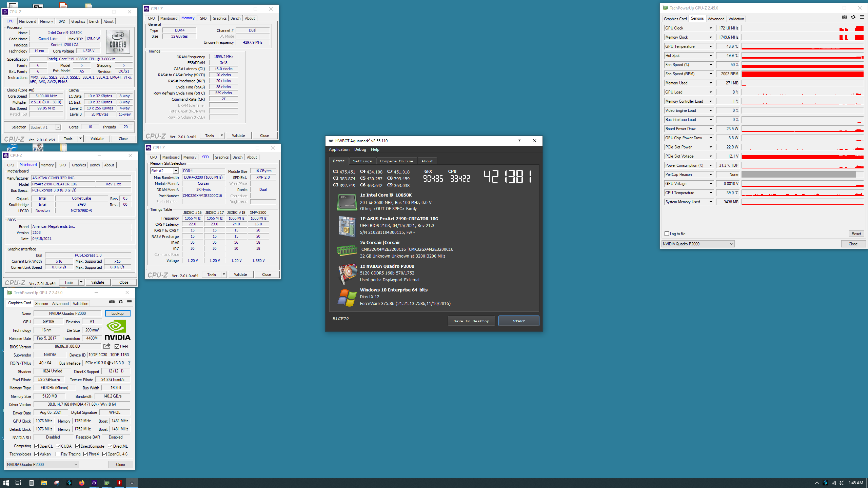The height and width of the screenshot is (488, 868).
Task: Open the Compare Online tab in Aquamark
Action: (396, 161)
